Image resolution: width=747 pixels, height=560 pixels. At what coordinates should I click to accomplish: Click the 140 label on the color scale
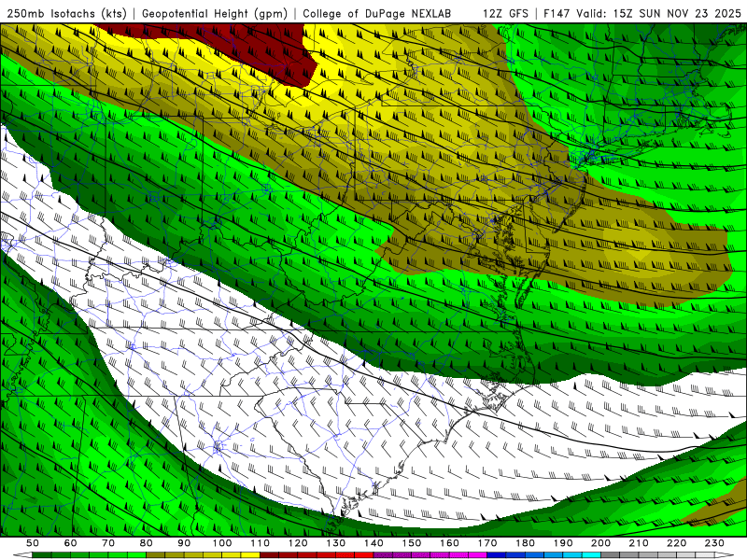pos(373,543)
